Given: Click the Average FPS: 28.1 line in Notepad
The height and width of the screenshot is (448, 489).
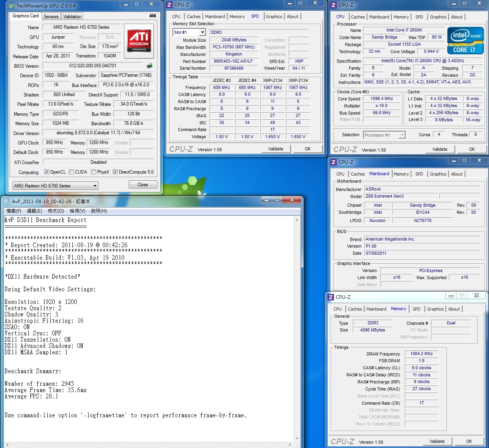Looking at the screenshot, I should [x=31, y=396].
